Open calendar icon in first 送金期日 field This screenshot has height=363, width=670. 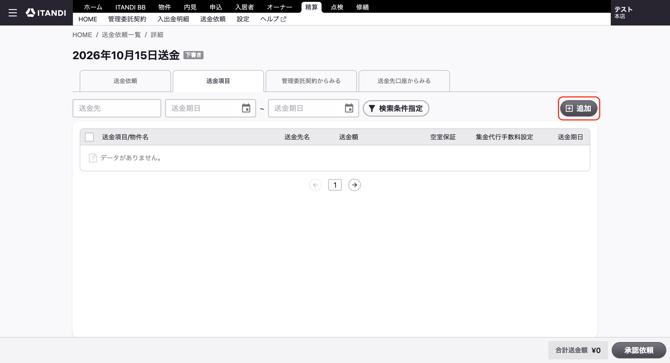[x=246, y=108]
